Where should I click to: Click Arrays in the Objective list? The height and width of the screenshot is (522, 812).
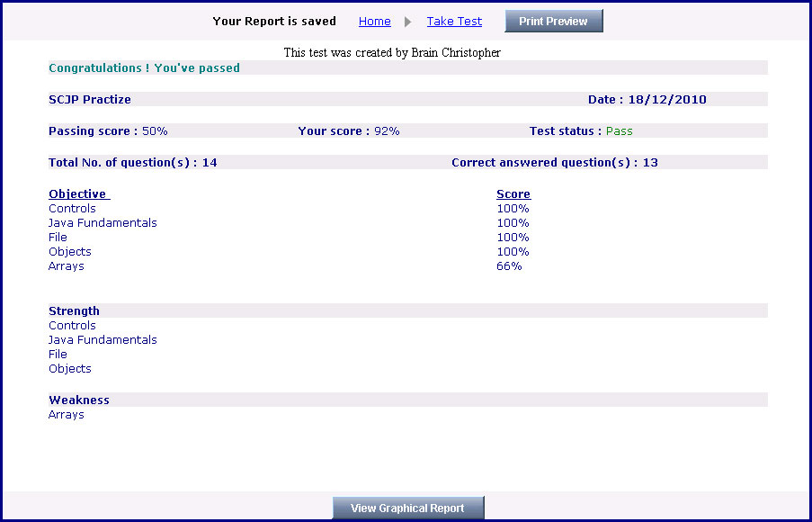(67, 266)
